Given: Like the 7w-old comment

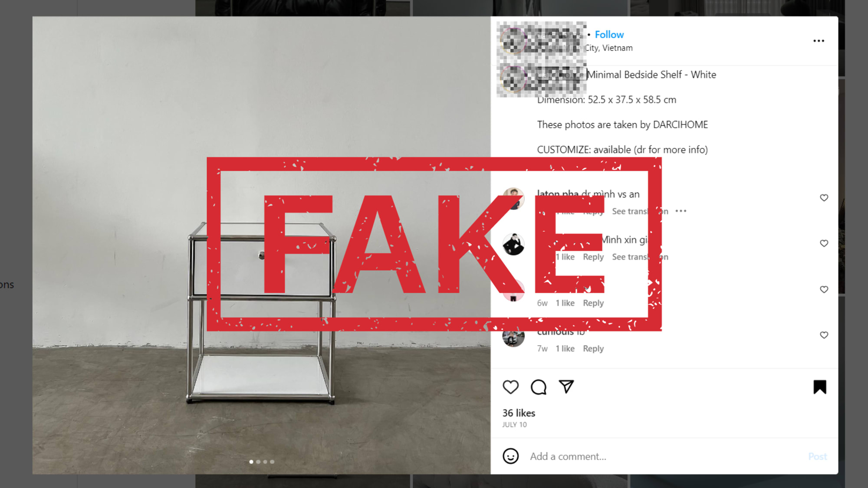Looking at the screenshot, I should (824, 335).
